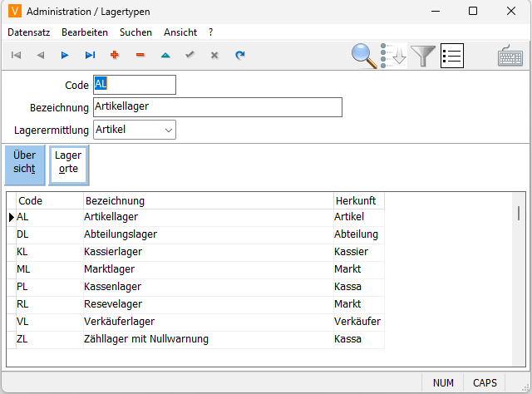
Task: Click Herkunft value Verkäufer
Action: point(357,322)
